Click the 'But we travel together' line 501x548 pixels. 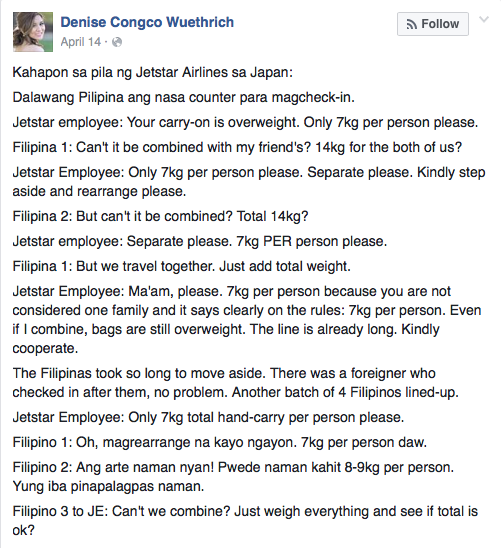[x=182, y=266]
